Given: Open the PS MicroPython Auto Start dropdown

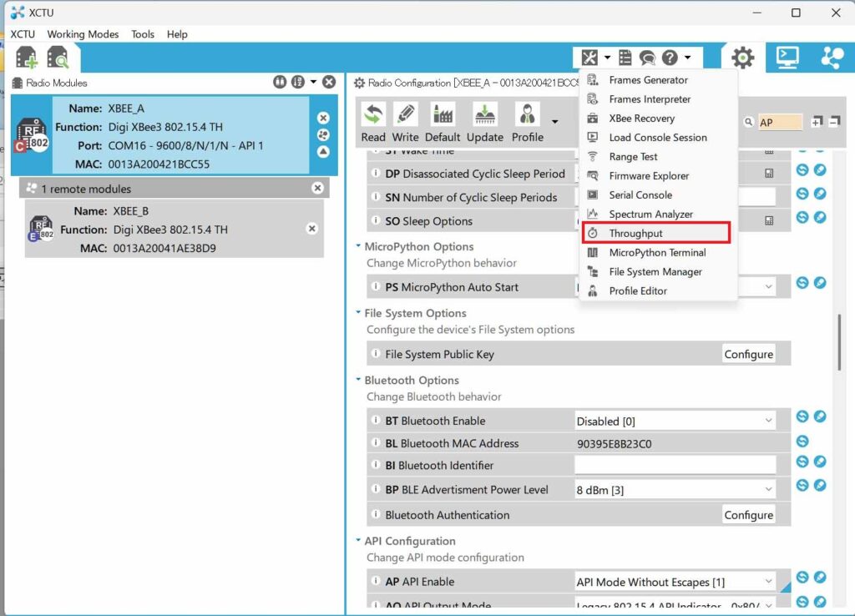Looking at the screenshot, I should pyautogui.click(x=768, y=287).
